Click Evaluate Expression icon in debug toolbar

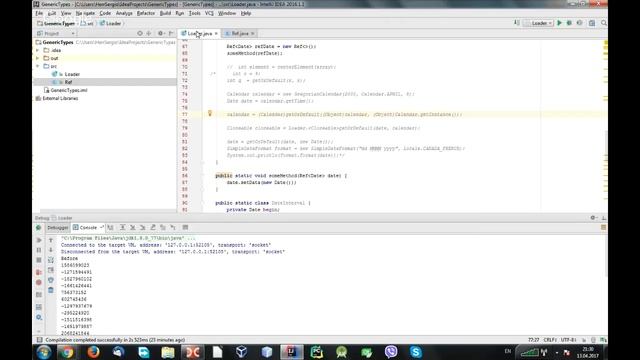(185, 228)
